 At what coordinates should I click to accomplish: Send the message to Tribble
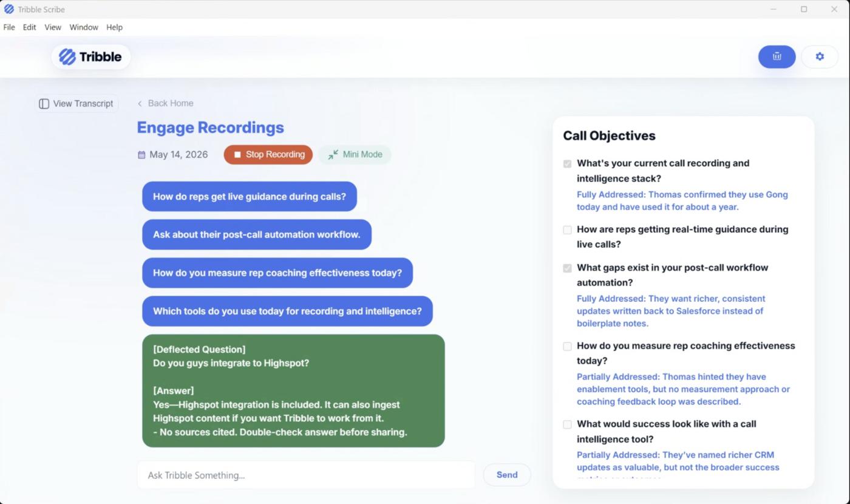(x=507, y=475)
